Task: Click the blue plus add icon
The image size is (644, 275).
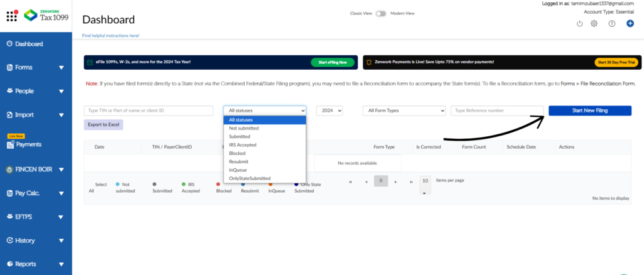Action: pos(630,23)
